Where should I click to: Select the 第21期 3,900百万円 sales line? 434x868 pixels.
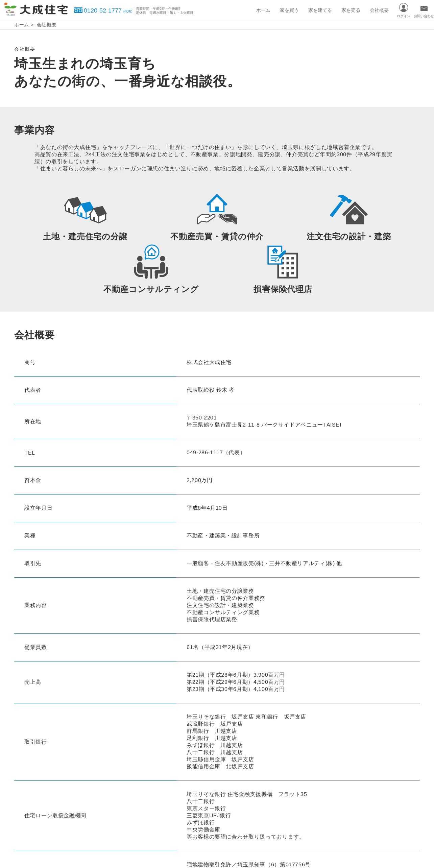(236, 675)
